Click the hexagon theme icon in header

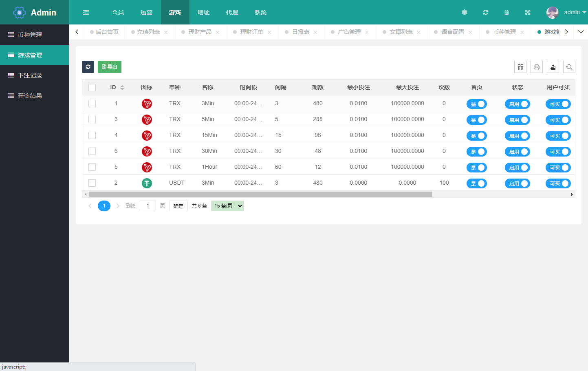click(x=465, y=12)
